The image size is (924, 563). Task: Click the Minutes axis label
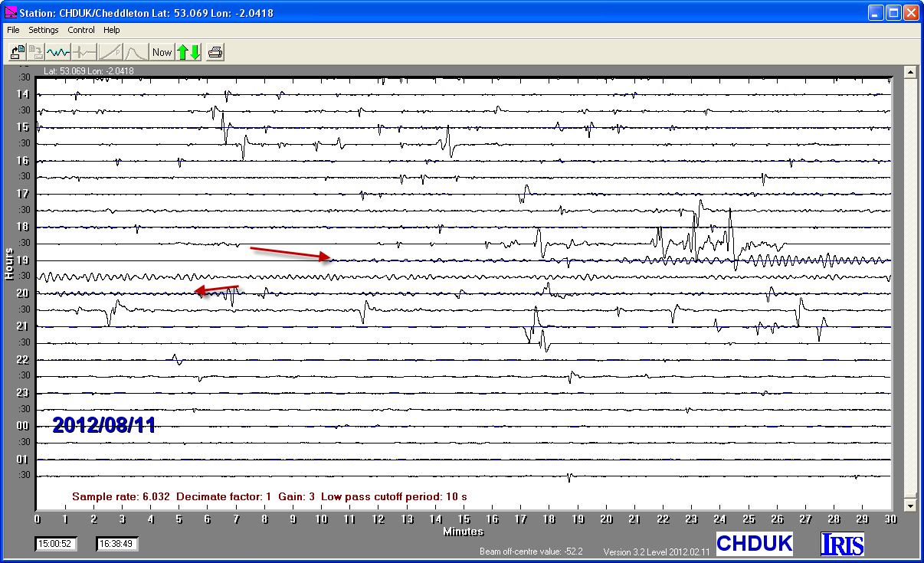[x=463, y=531]
